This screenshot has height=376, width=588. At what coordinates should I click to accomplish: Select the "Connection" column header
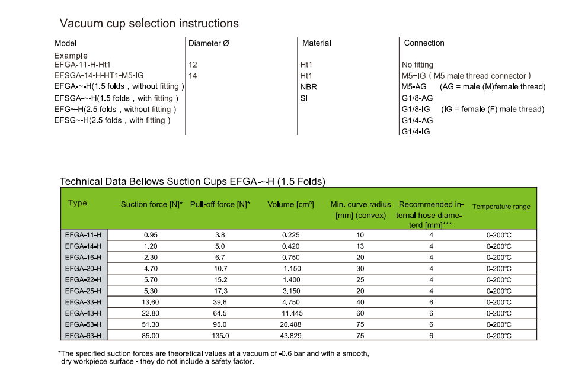tap(424, 43)
